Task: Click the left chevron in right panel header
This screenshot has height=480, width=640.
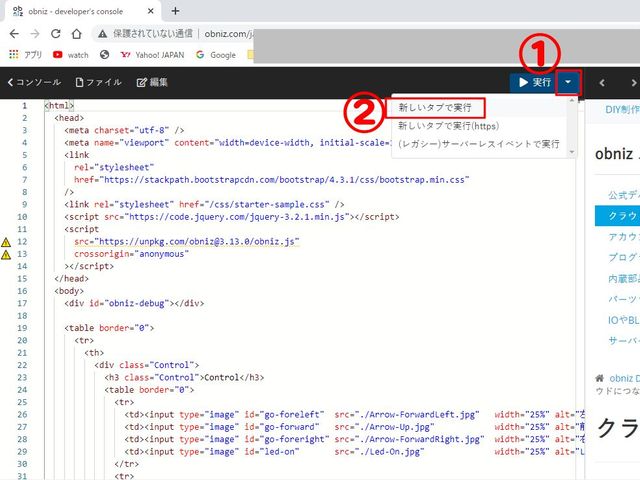Action: point(601,82)
